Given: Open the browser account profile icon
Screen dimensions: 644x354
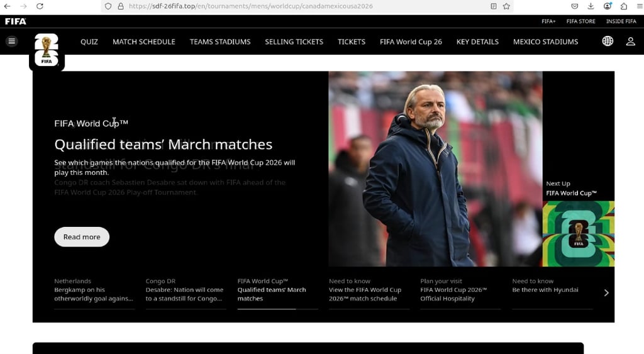Looking at the screenshot, I should pyautogui.click(x=608, y=6).
